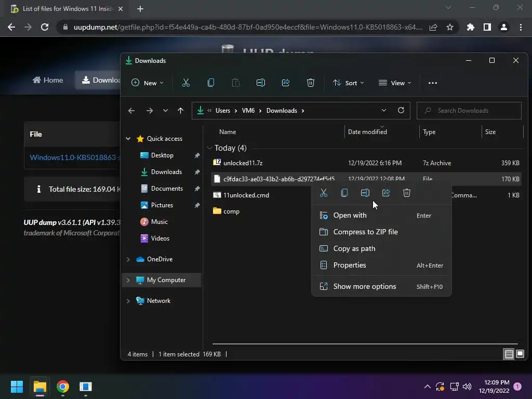Image resolution: width=532 pixels, height=399 pixels.
Task: Expand My Computer in navigation pane
Action: click(128, 280)
